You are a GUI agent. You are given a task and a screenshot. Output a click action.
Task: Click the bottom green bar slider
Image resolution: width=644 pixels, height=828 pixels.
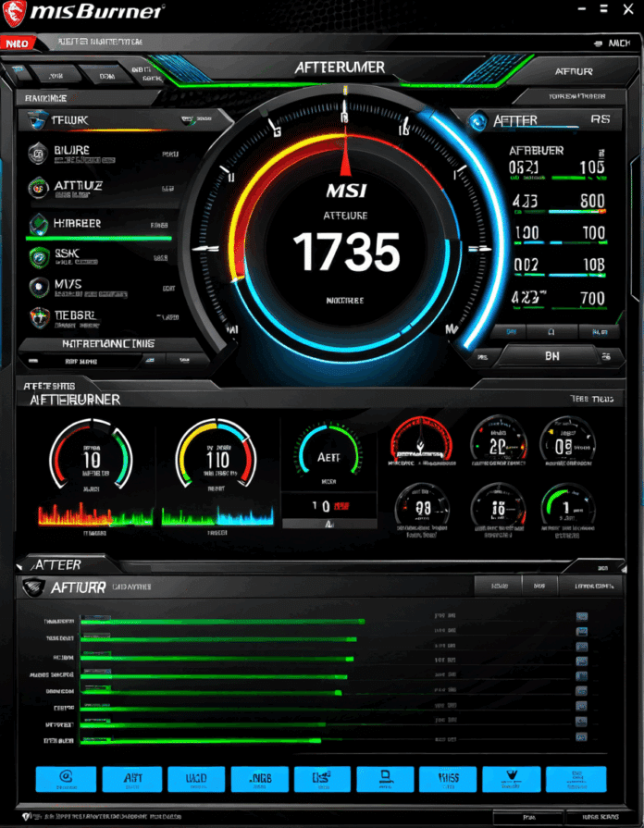(x=201, y=741)
